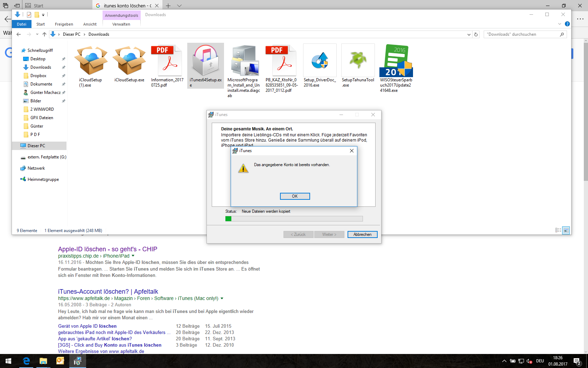The height and width of the screenshot is (368, 588).
Task: Select iTunes64Setup.exe installer icon
Action: (x=205, y=61)
